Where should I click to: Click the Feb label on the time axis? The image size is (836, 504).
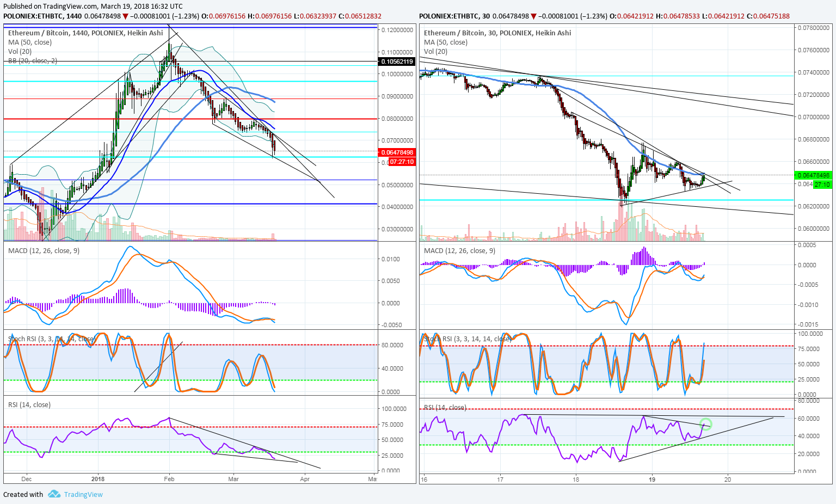coord(169,479)
